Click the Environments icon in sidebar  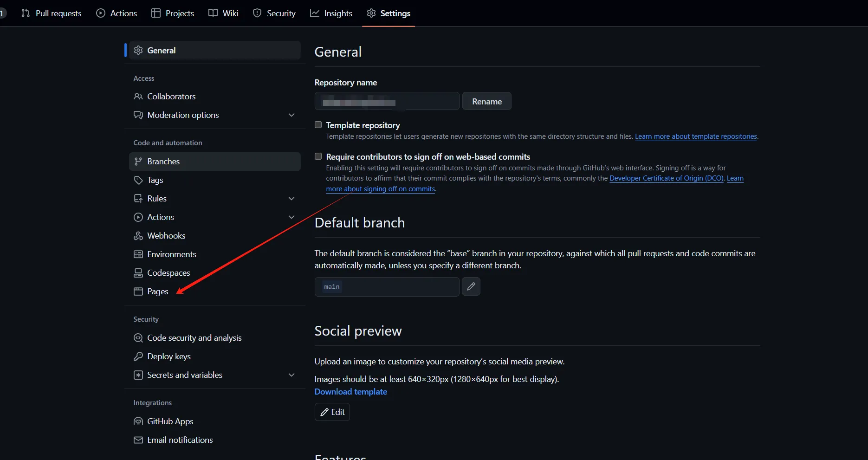[138, 254]
